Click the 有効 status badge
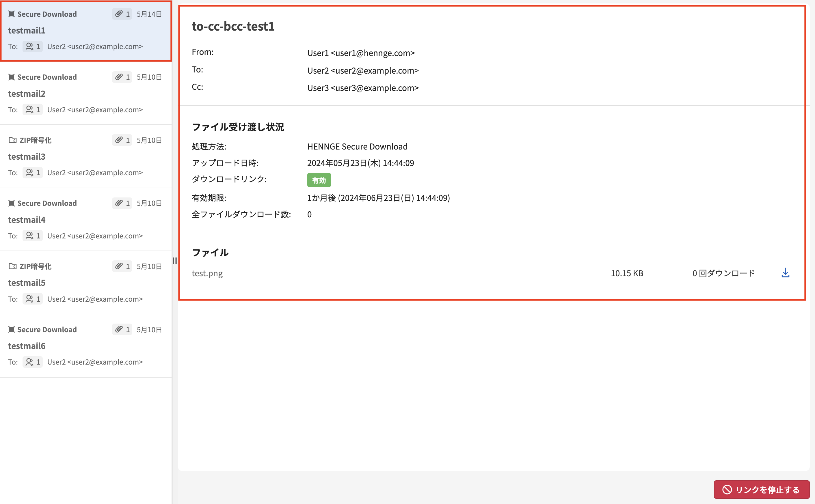This screenshot has width=815, height=504. click(x=319, y=180)
